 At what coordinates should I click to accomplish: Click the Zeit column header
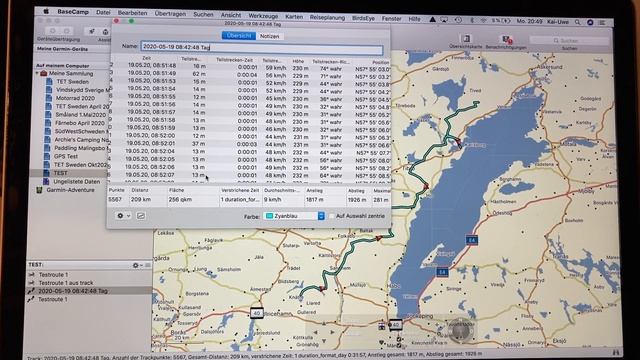tap(147, 58)
